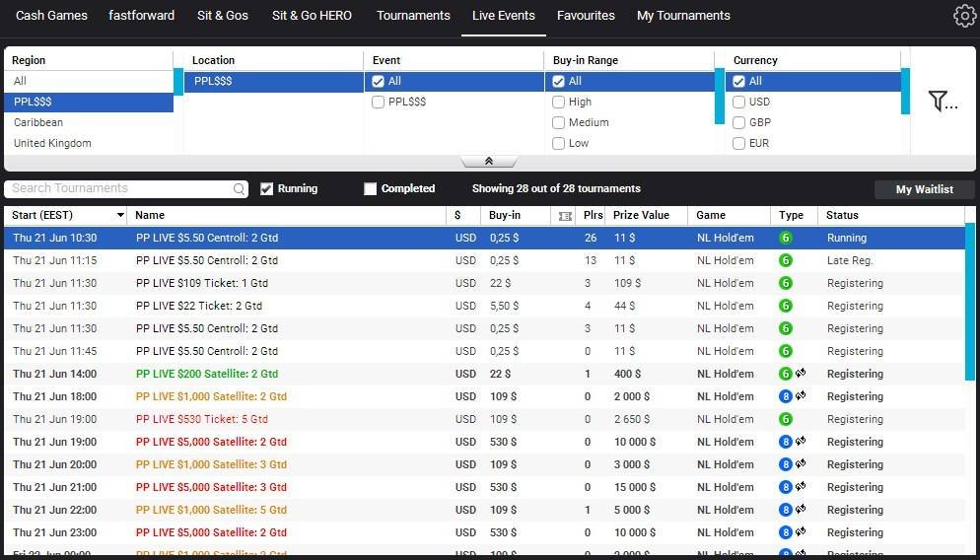Click the green 6-max icon in the Running row
Image resolution: width=980 pixels, height=560 pixels.
(786, 238)
